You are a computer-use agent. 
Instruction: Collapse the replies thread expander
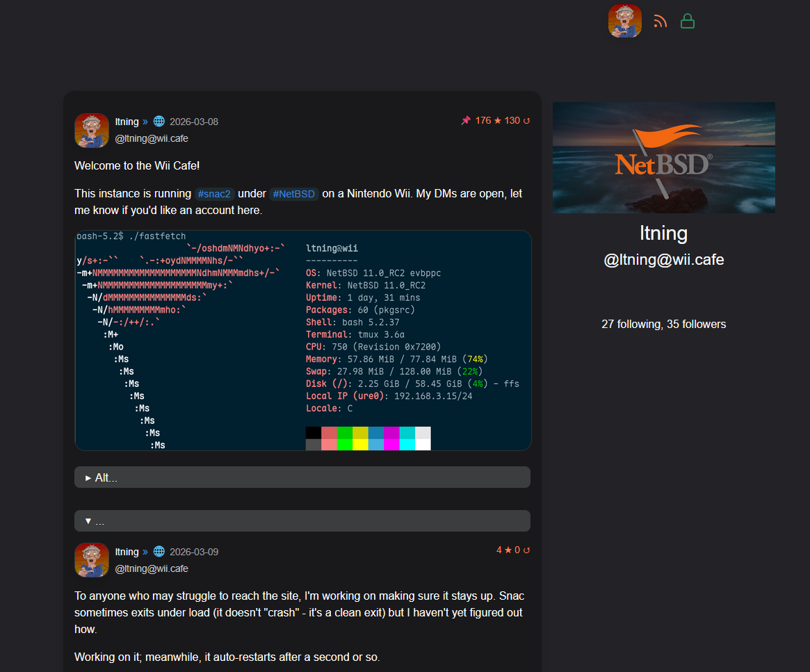[302, 521]
